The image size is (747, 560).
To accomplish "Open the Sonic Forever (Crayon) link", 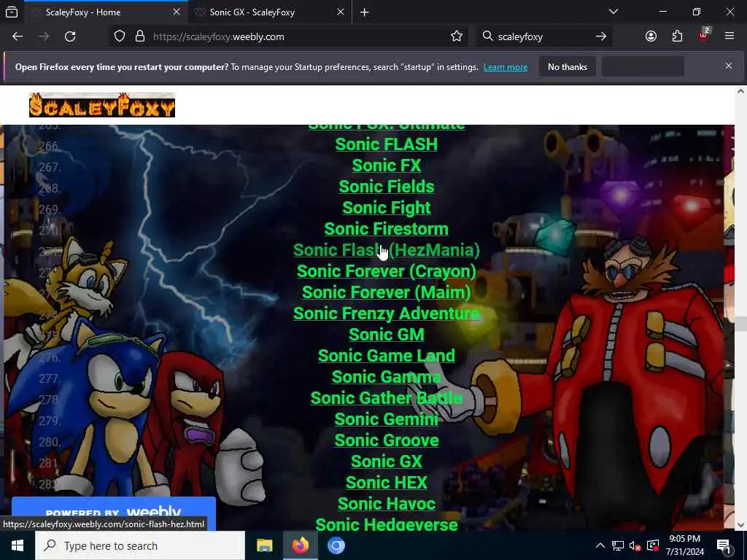I will (387, 271).
